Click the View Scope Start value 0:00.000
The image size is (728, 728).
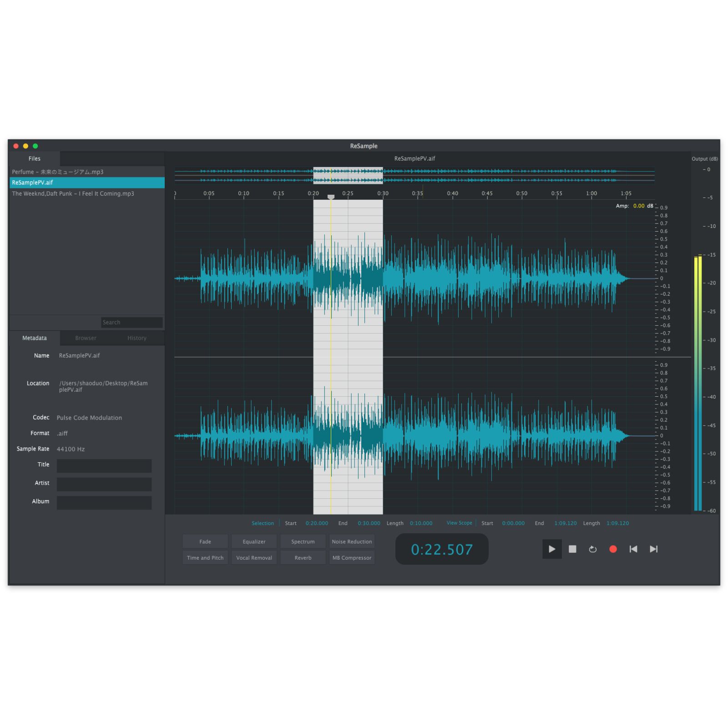(x=513, y=523)
